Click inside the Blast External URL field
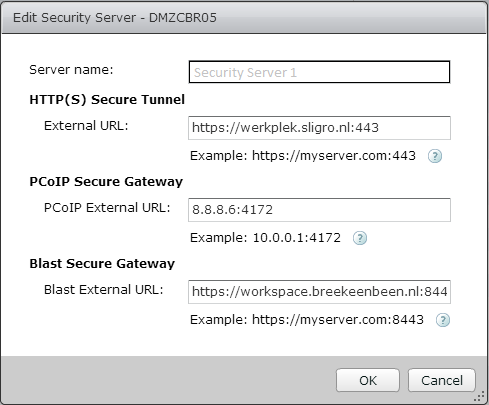The image size is (489, 405). [319, 292]
